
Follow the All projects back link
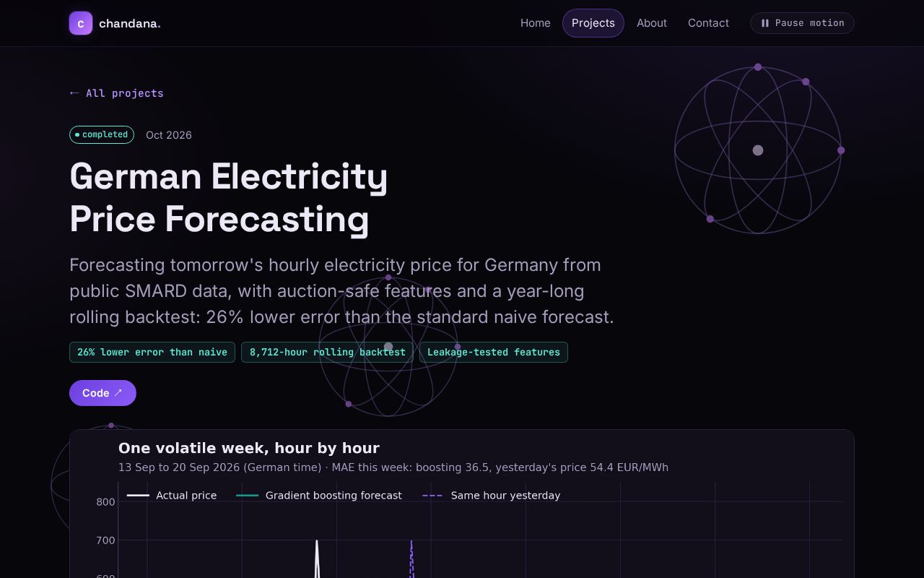coord(116,93)
